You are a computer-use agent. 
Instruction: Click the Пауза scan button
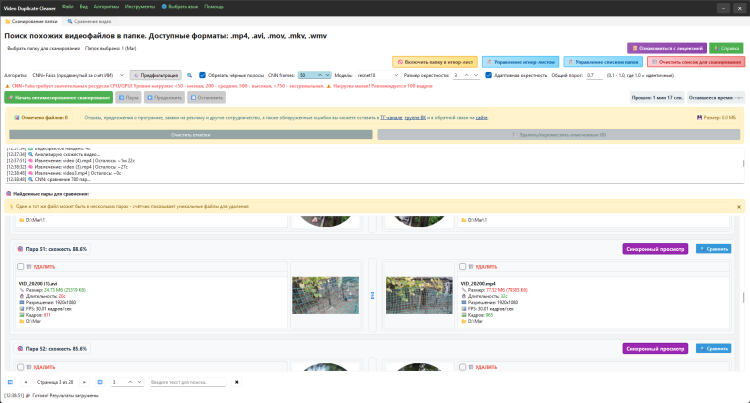click(x=128, y=98)
